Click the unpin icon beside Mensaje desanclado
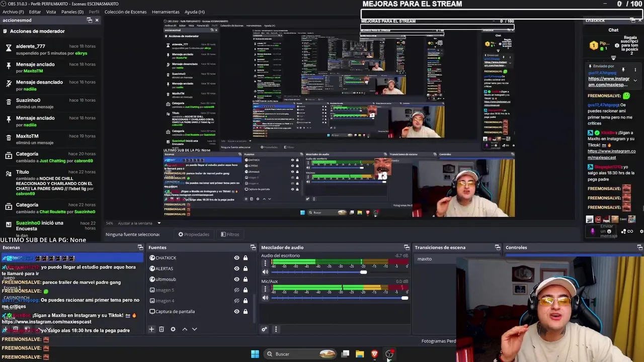 click(x=9, y=84)
